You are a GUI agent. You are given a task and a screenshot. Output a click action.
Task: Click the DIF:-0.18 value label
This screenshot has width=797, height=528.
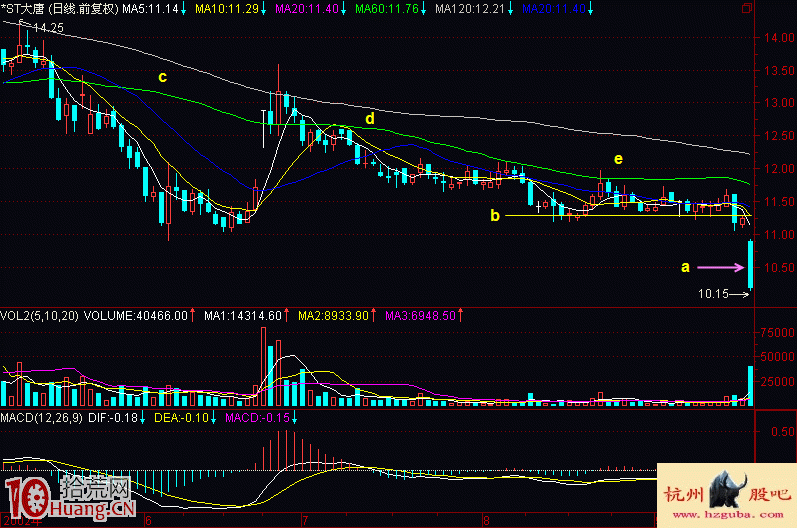coord(113,418)
